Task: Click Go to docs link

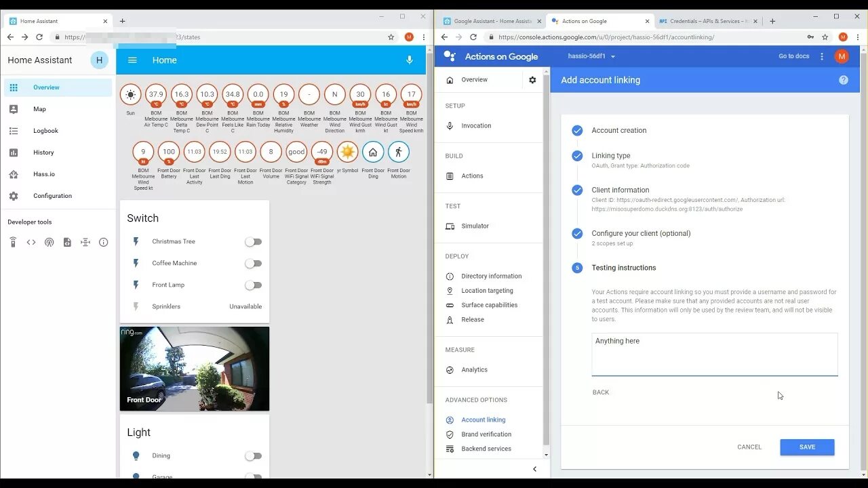Action: [794, 56]
